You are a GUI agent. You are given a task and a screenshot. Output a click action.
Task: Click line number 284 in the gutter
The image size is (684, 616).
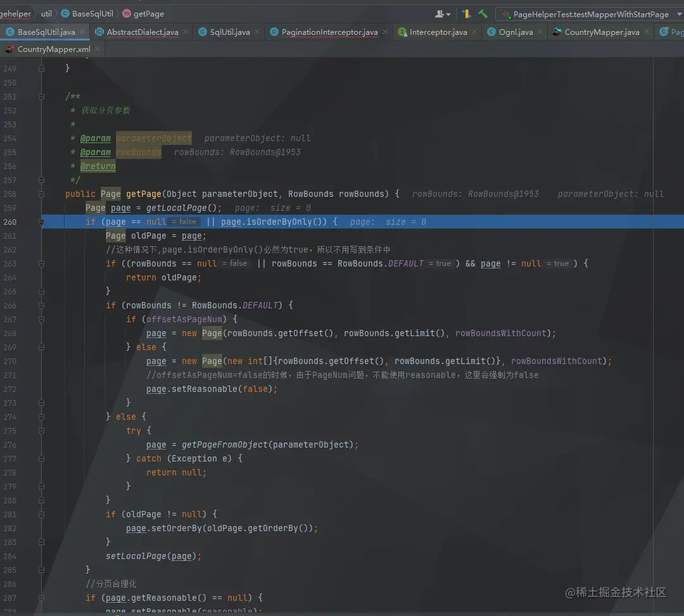point(10,556)
